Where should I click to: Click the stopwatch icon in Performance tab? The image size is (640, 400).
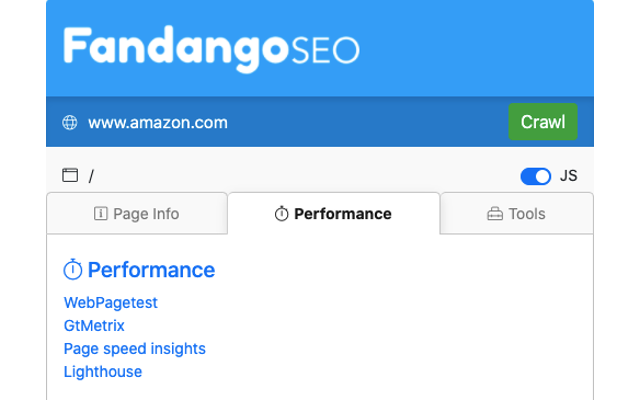[281, 213]
